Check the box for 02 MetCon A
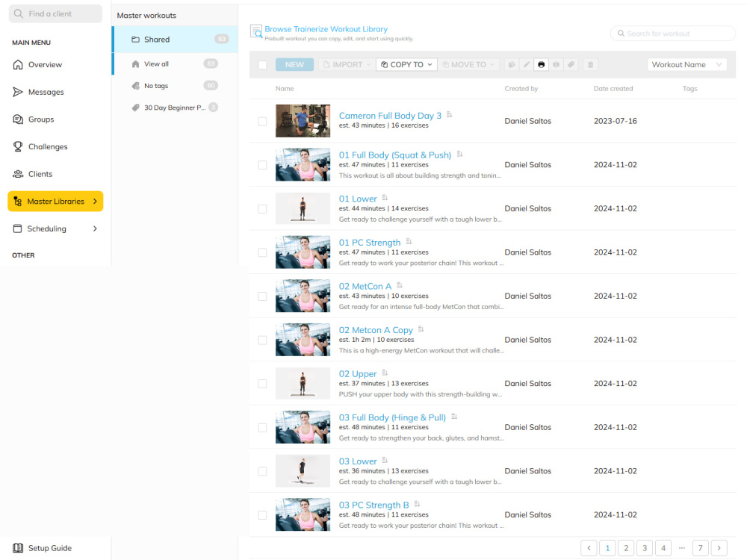This screenshot has height=560, width=747. (262, 296)
